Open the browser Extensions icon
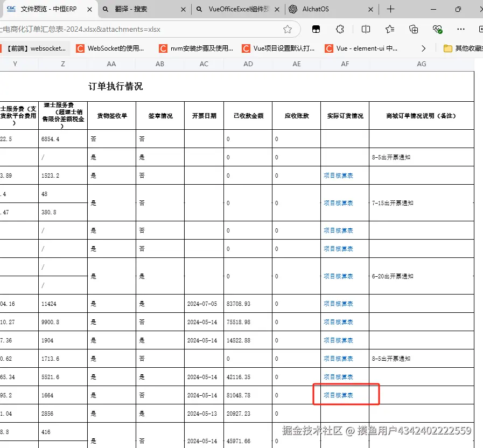483x448 pixels. click(340, 30)
